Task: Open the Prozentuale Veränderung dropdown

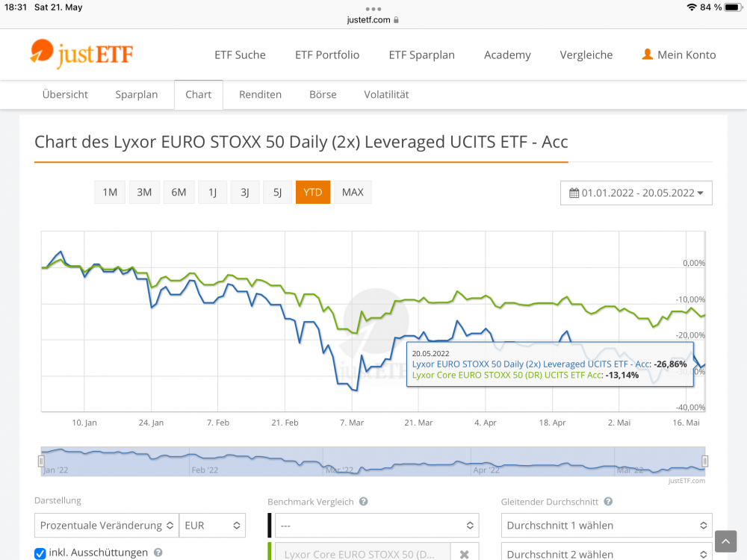Action: [x=106, y=525]
